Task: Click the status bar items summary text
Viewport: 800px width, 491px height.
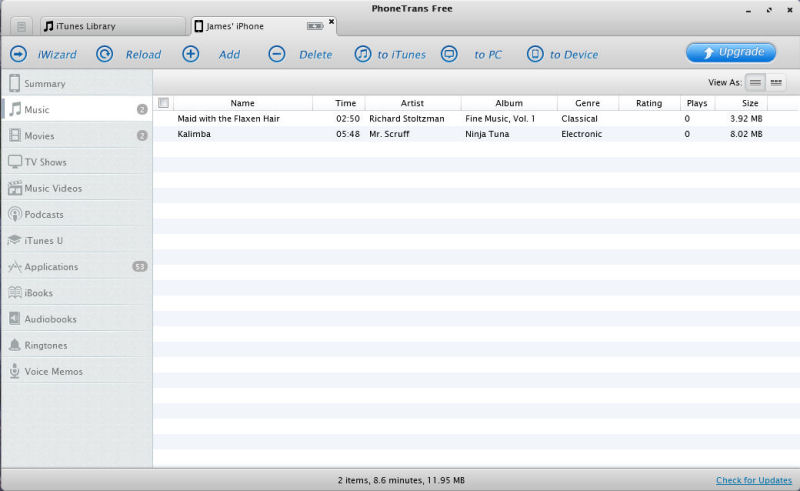Action: click(x=401, y=480)
